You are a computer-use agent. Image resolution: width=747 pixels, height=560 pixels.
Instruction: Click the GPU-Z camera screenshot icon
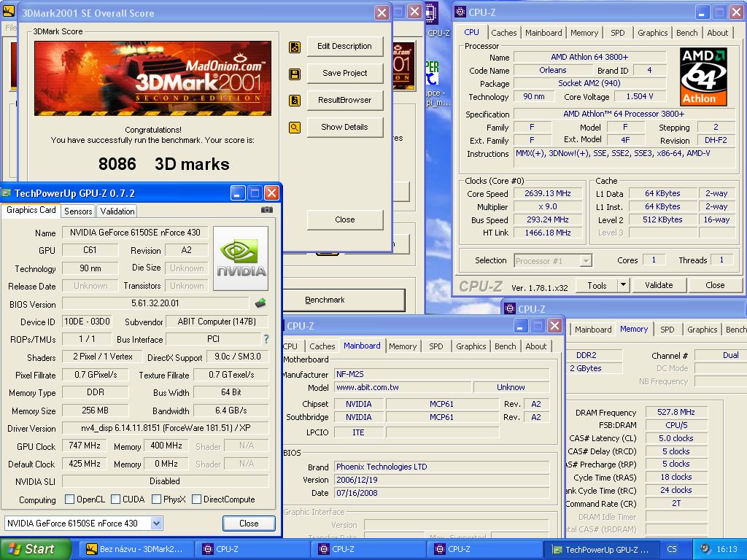267,210
